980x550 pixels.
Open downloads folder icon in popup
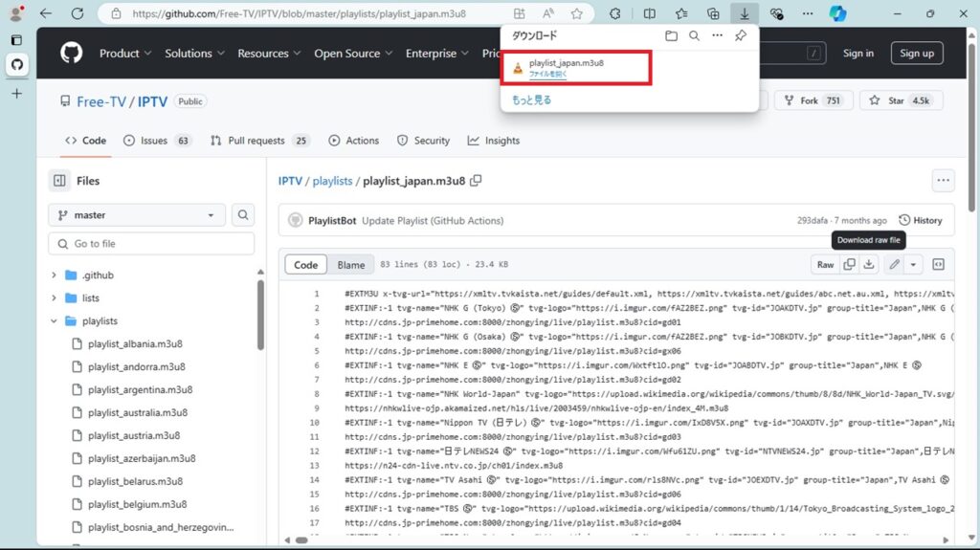(x=671, y=35)
